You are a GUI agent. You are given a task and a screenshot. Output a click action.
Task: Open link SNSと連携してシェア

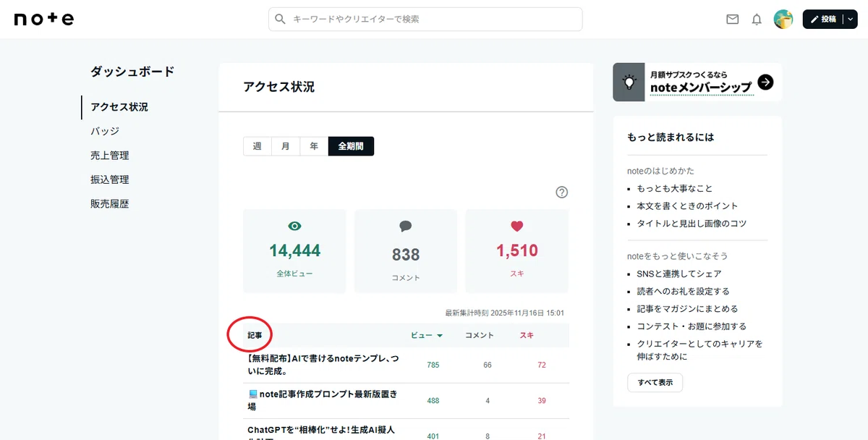pos(679,274)
